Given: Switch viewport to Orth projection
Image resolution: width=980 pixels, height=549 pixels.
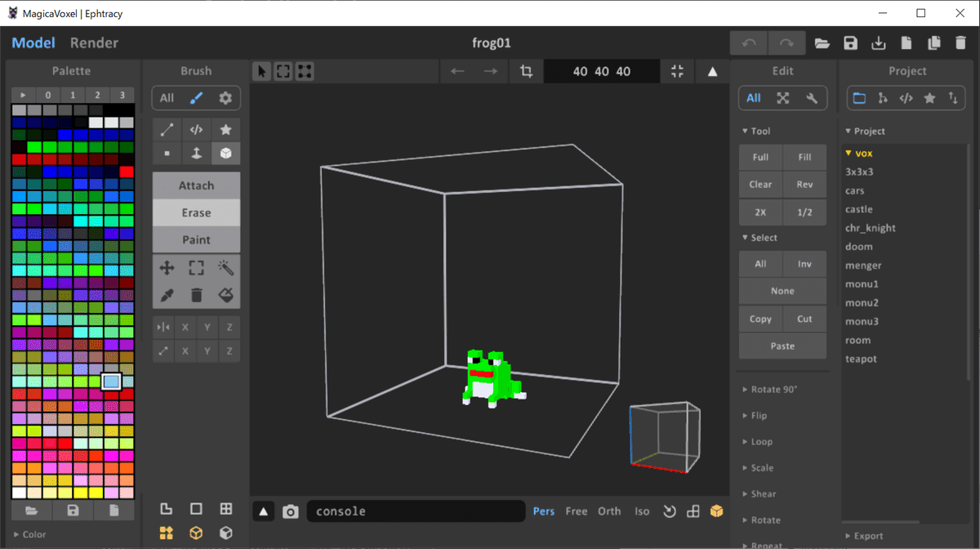Looking at the screenshot, I should [x=609, y=511].
